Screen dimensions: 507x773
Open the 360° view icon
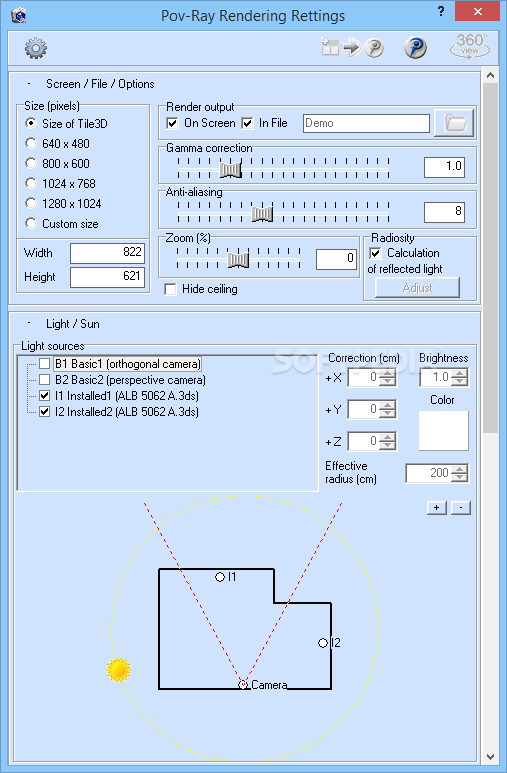pos(470,46)
